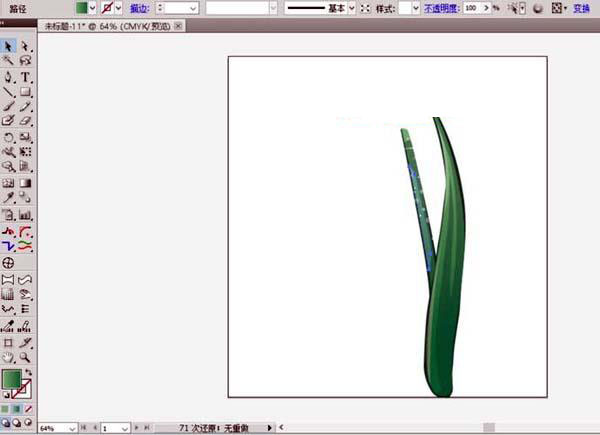Select the Direct Selection tool
Viewport: 600px width, 435px height.
25,46
